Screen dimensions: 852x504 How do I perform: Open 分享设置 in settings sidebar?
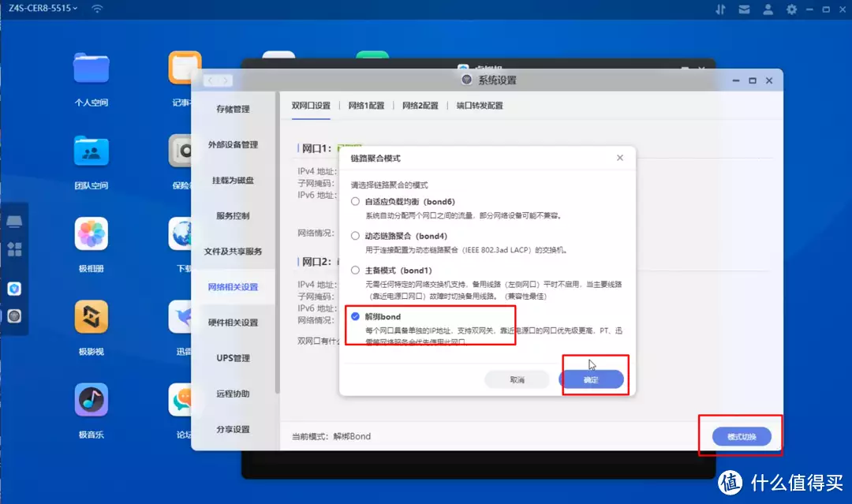pyautogui.click(x=233, y=429)
